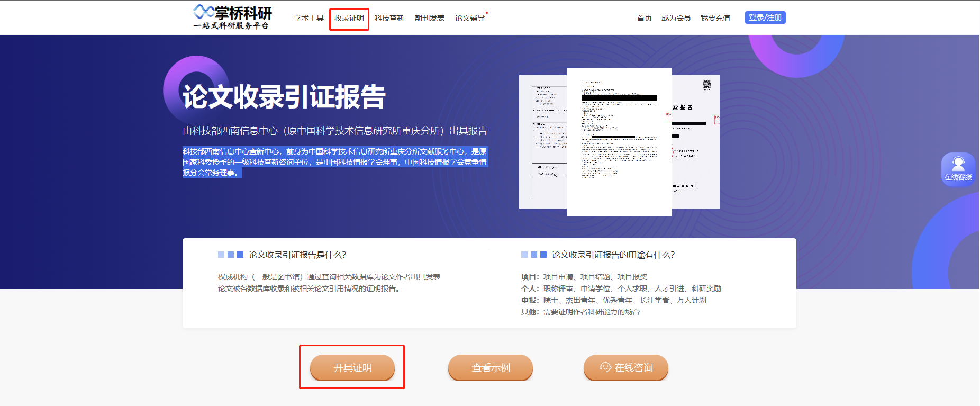Click the 登录/注册 button
The height and width of the screenshot is (406, 980).
(x=765, y=17)
